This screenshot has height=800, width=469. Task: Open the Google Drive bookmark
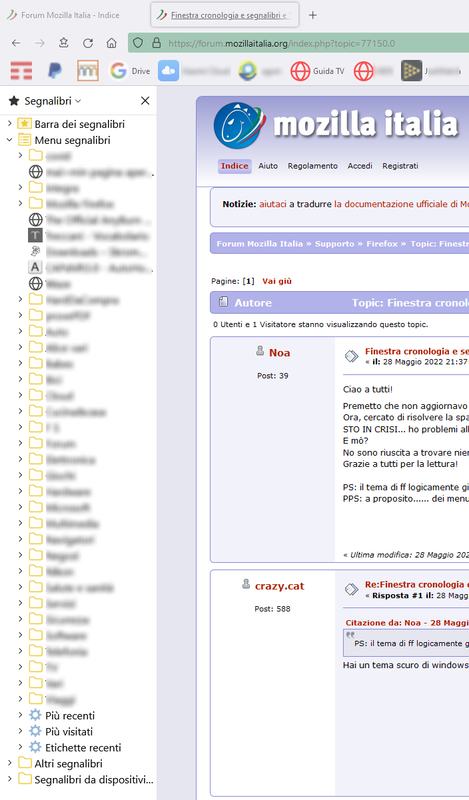(130, 71)
